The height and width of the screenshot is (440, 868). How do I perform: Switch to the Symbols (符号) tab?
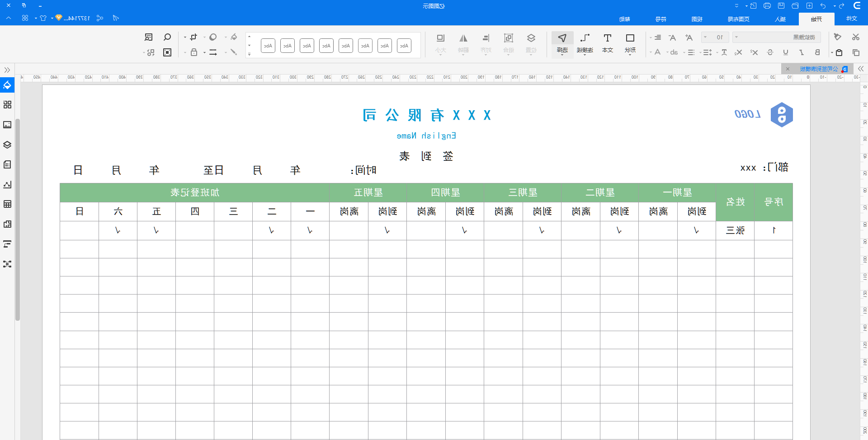[661, 19]
